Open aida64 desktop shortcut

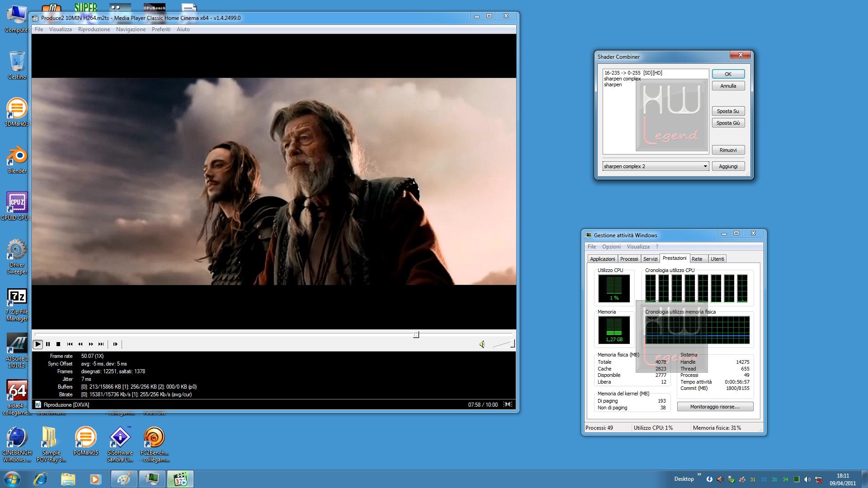17,397
